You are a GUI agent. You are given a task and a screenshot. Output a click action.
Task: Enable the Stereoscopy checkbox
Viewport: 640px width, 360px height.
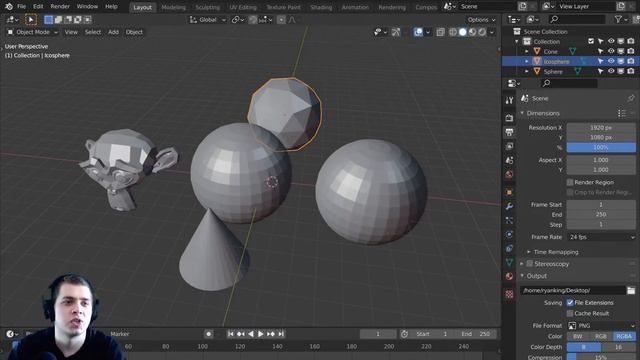[530, 264]
